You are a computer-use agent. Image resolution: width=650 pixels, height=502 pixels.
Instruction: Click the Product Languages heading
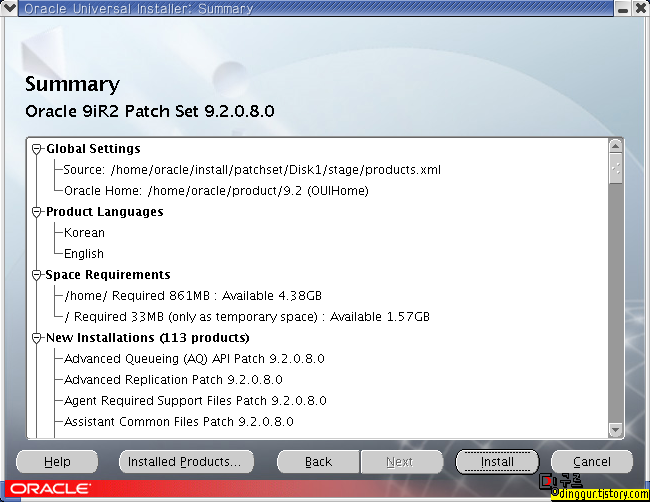point(104,212)
